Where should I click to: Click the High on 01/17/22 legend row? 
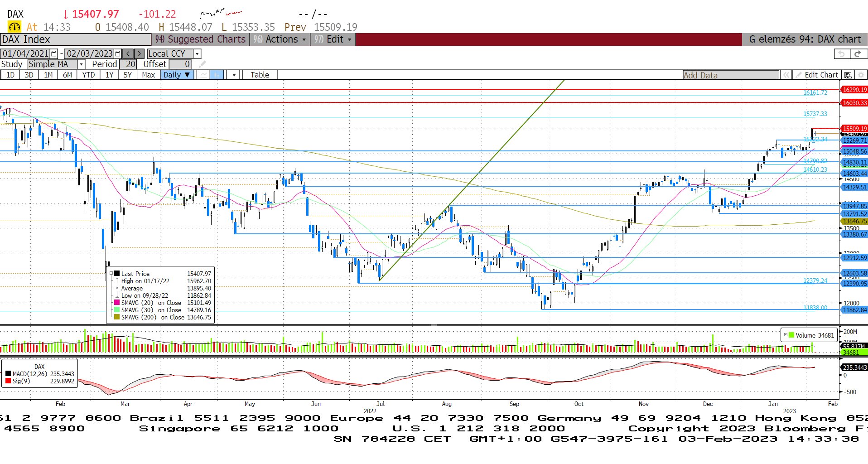[x=163, y=281]
